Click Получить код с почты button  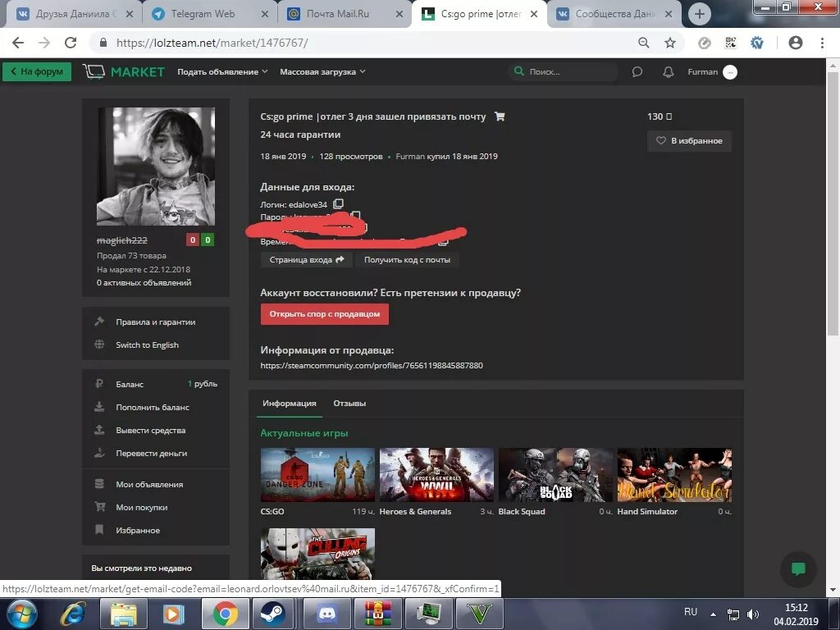(407, 260)
